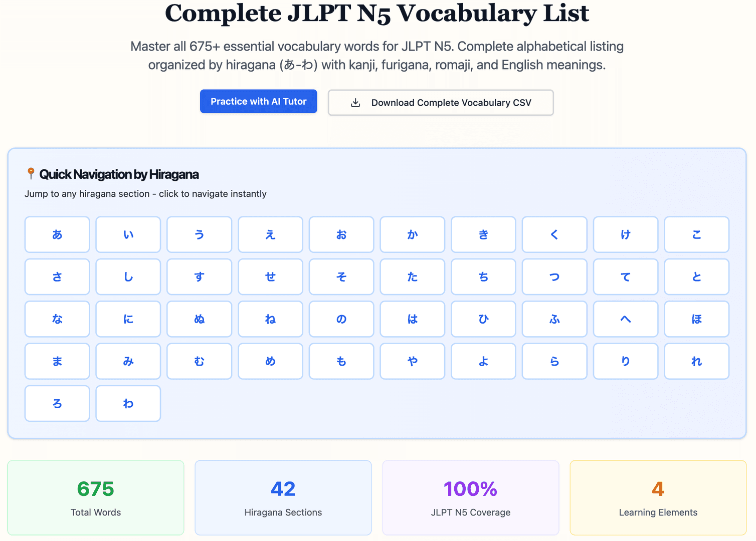Screen dimensions: 756x541
Task: Click the download icon on the CSV button
Action: point(355,102)
